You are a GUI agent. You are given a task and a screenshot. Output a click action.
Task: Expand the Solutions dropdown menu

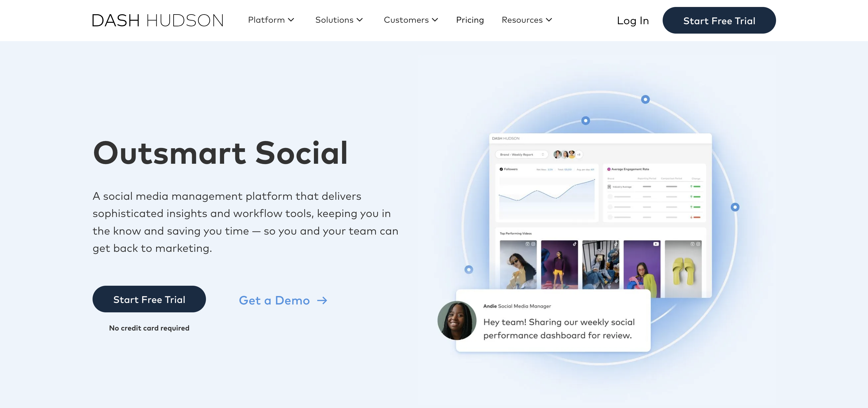click(338, 19)
